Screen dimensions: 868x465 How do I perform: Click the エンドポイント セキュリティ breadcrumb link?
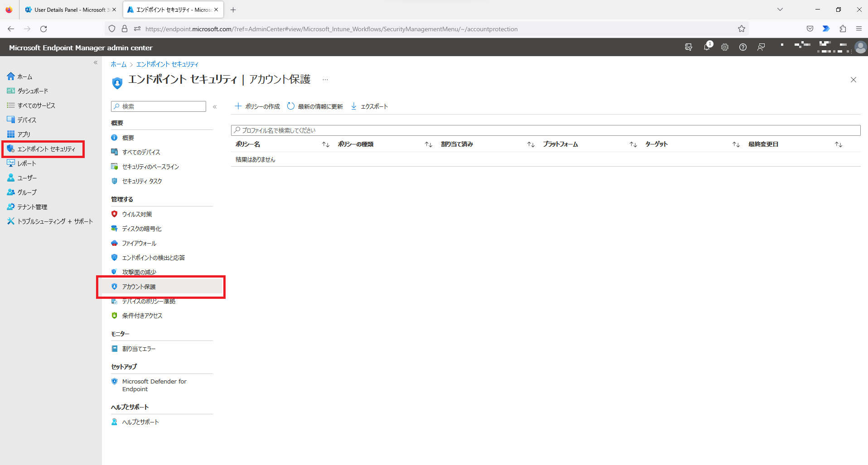coord(167,64)
